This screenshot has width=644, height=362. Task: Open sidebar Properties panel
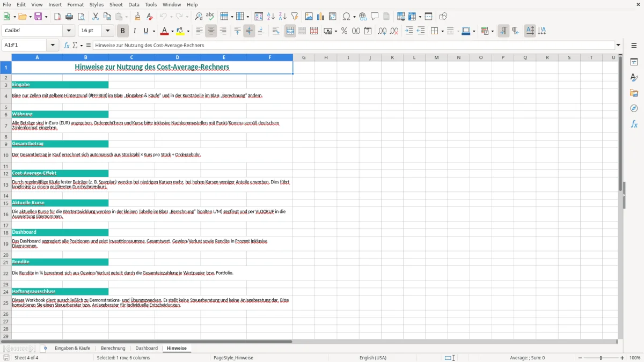[x=634, y=62]
